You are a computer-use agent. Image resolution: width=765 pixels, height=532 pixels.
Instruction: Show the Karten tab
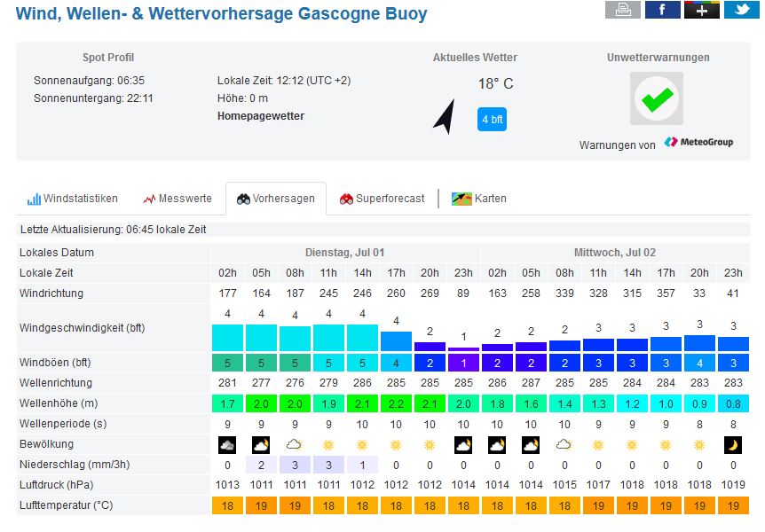click(x=479, y=199)
